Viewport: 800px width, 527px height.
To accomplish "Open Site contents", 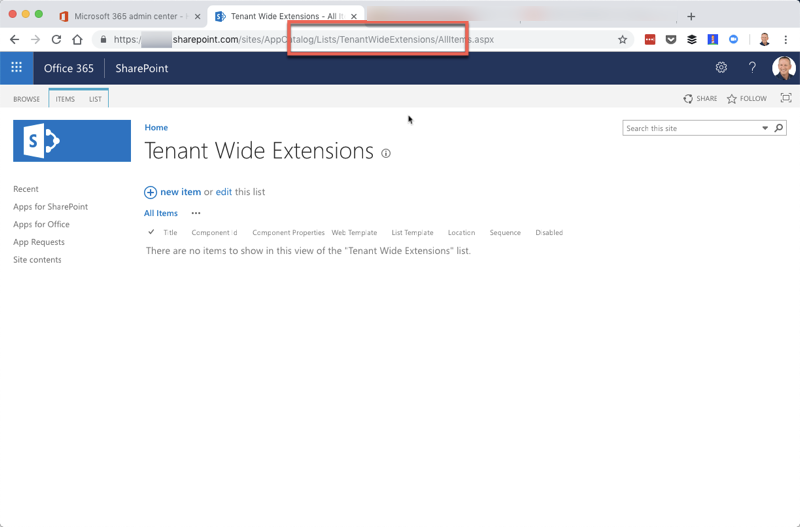I will (x=37, y=260).
